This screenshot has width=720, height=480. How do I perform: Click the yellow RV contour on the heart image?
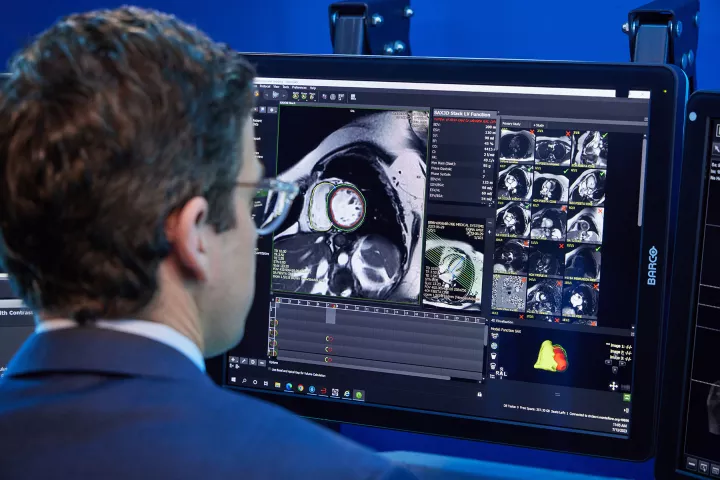(x=321, y=206)
